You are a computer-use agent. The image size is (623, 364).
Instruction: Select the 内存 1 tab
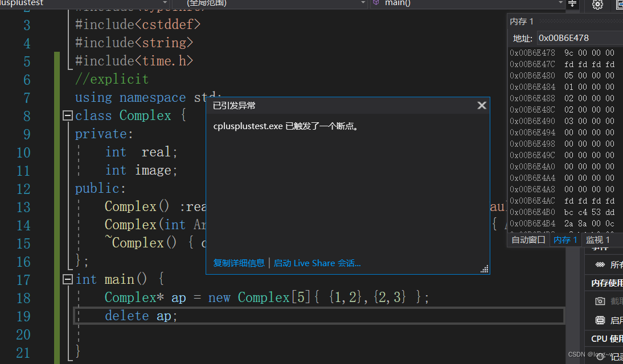564,239
